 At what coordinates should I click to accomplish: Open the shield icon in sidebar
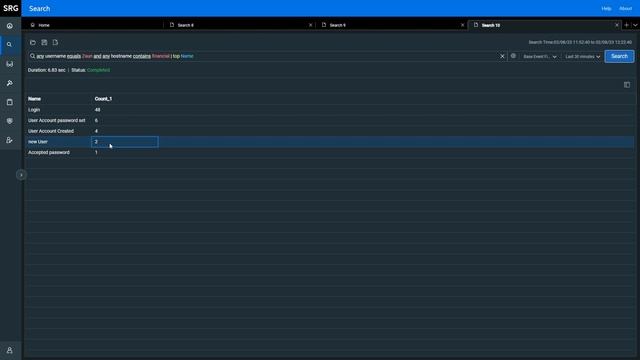click(x=9, y=121)
